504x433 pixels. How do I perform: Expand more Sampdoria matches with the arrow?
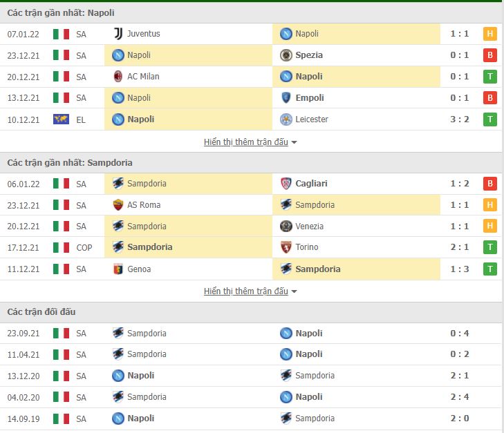[294, 291]
